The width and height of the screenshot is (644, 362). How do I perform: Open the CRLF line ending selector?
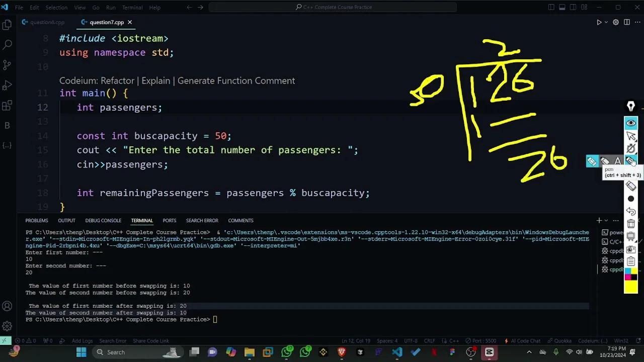point(429,341)
